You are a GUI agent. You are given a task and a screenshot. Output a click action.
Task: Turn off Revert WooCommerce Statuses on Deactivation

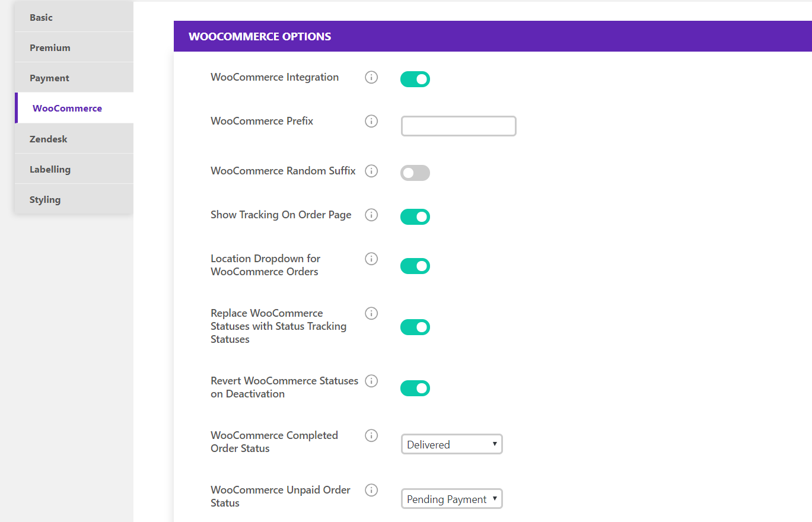point(415,389)
